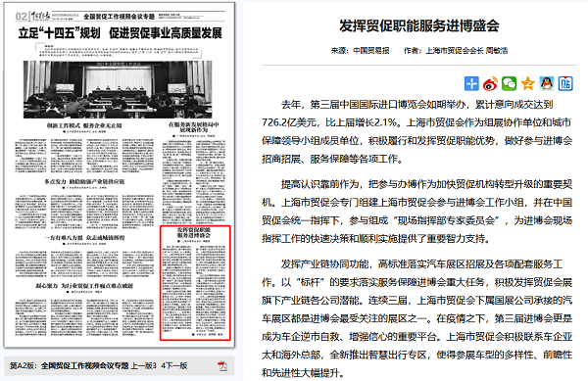Click author text 上海市贸促会会长 周敏浩
The width and height of the screenshot is (588, 381).
[466, 51]
